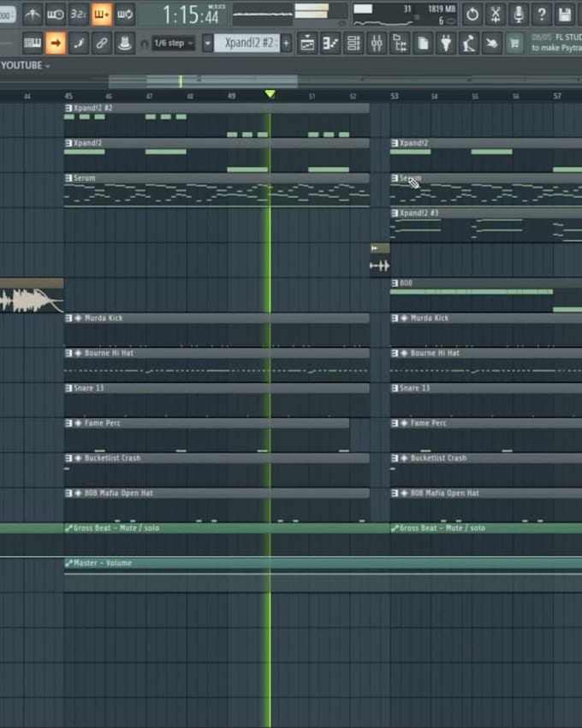Open audio editor scissors icon
The image size is (582, 728).
[496, 15]
